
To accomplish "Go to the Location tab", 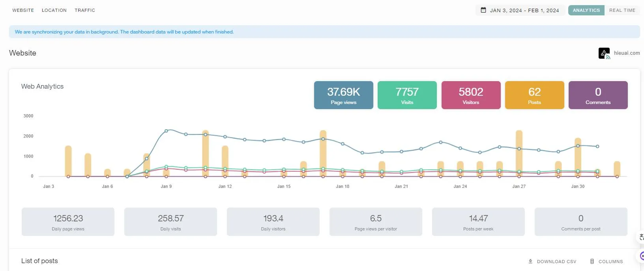I will (54, 10).
